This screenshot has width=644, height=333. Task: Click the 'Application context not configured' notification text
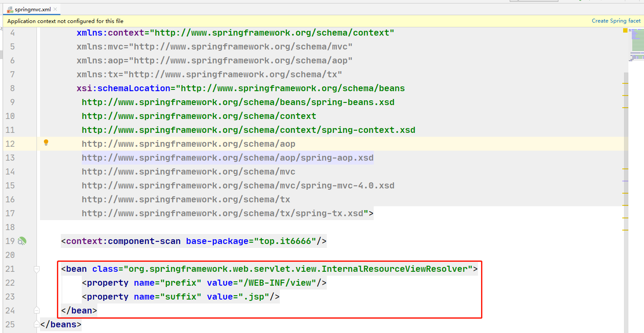pyautogui.click(x=65, y=21)
